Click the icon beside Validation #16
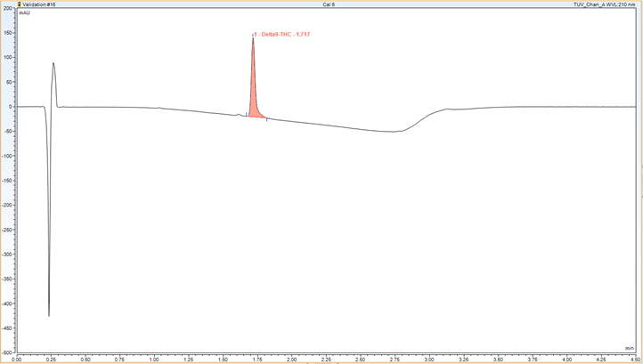The image size is (643, 364). tap(4, 4)
